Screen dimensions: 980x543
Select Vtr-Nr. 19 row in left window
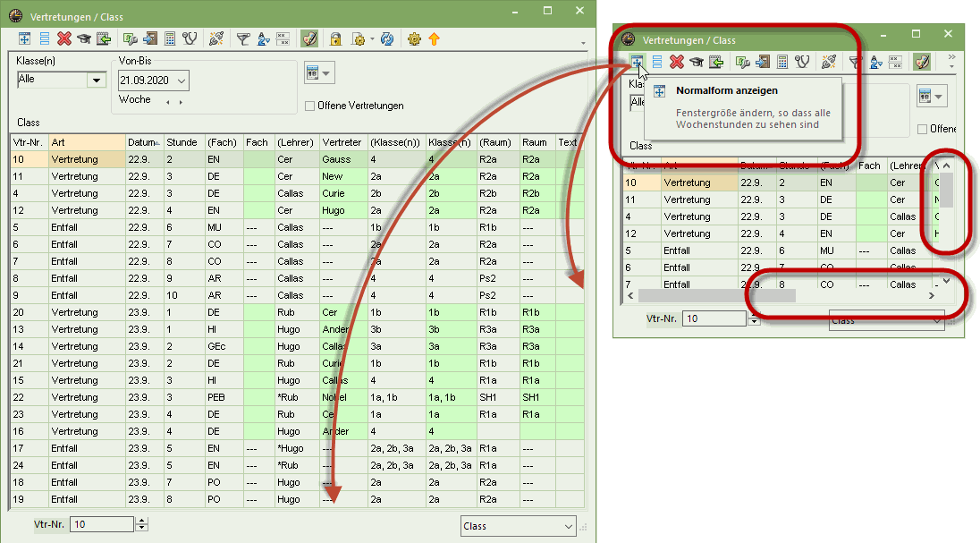pos(297,499)
